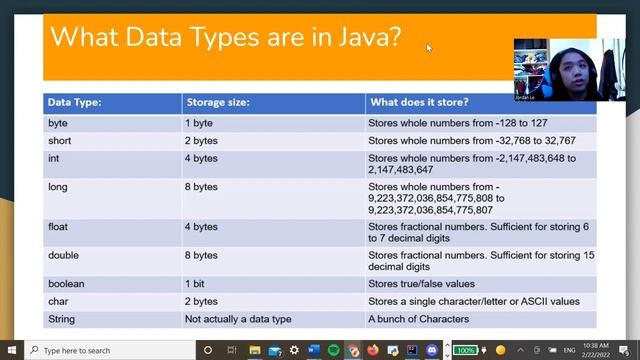640x360 pixels.
Task: Click the '15 decimal digits' description
Action: tap(481, 261)
